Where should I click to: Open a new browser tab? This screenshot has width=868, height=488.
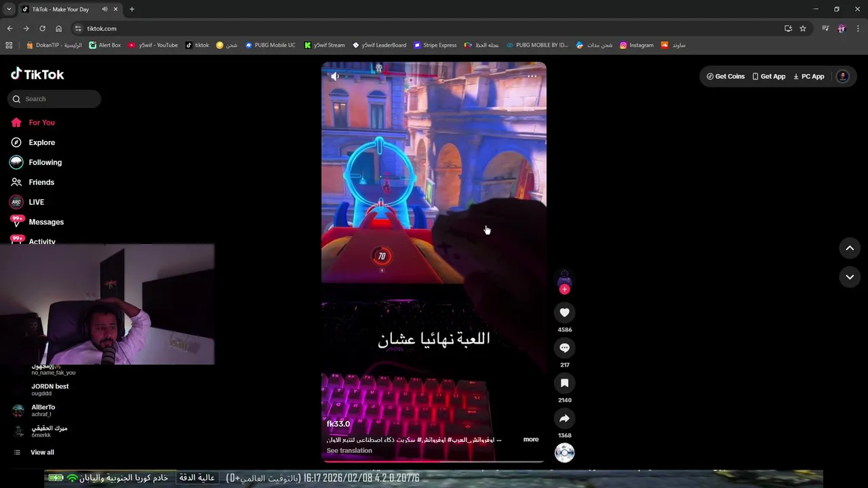[132, 9]
